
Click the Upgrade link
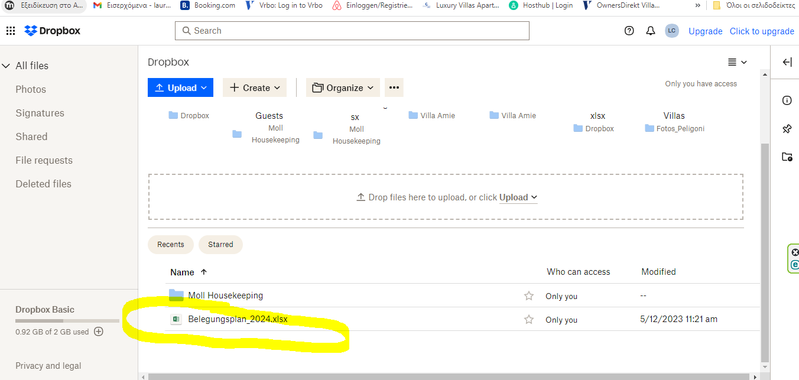pyautogui.click(x=705, y=31)
